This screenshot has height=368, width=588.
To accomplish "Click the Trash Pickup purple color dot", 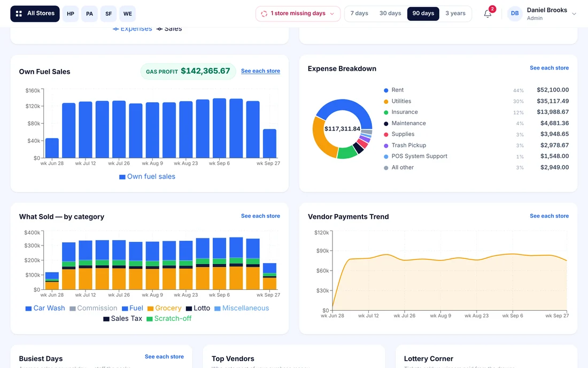I will coord(386,146).
